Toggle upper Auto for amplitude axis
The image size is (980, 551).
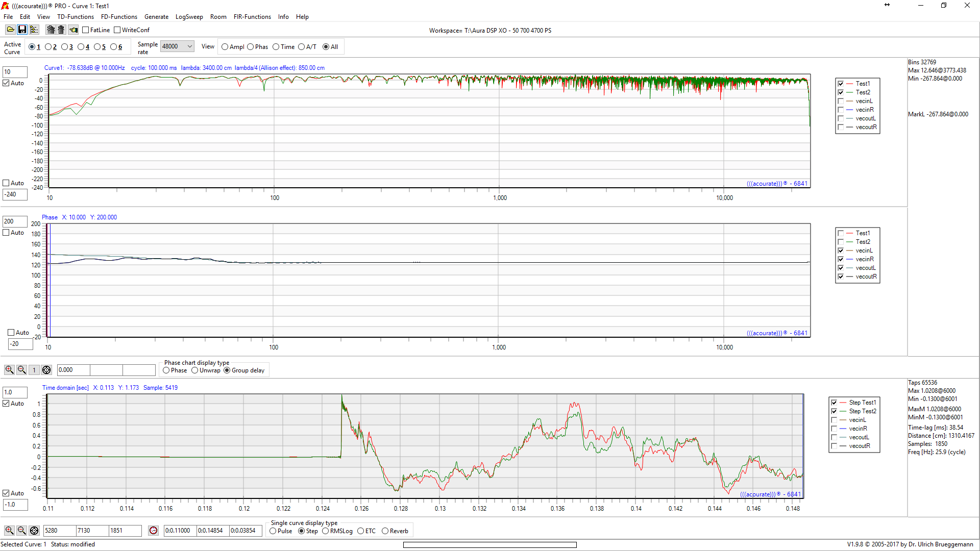click(6, 83)
